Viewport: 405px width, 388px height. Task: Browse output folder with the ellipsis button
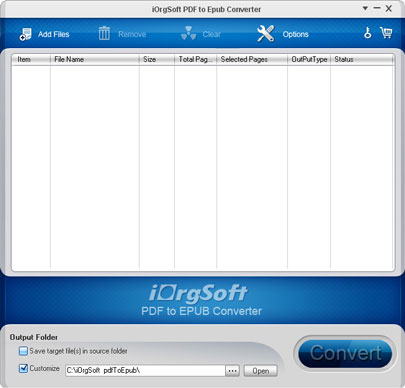tap(232, 371)
